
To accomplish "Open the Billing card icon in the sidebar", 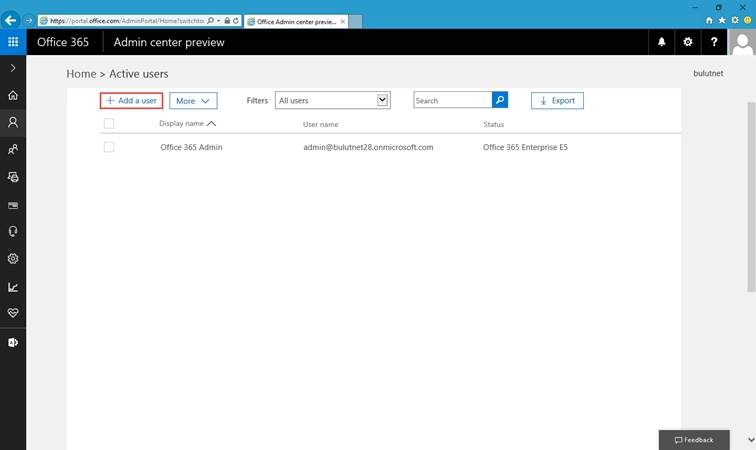I will point(13,205).
